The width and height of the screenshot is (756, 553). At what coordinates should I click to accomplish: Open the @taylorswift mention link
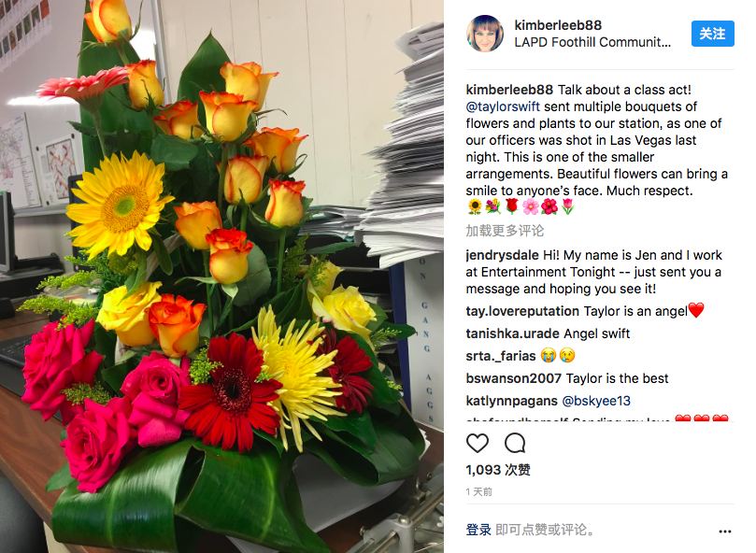[x=503, y=106]
